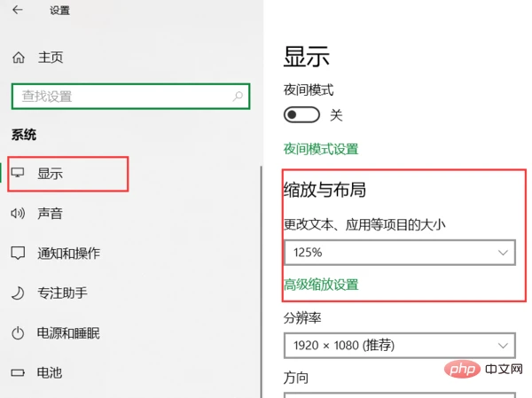Click the chevron on the scaling combo box

point(503,253)
